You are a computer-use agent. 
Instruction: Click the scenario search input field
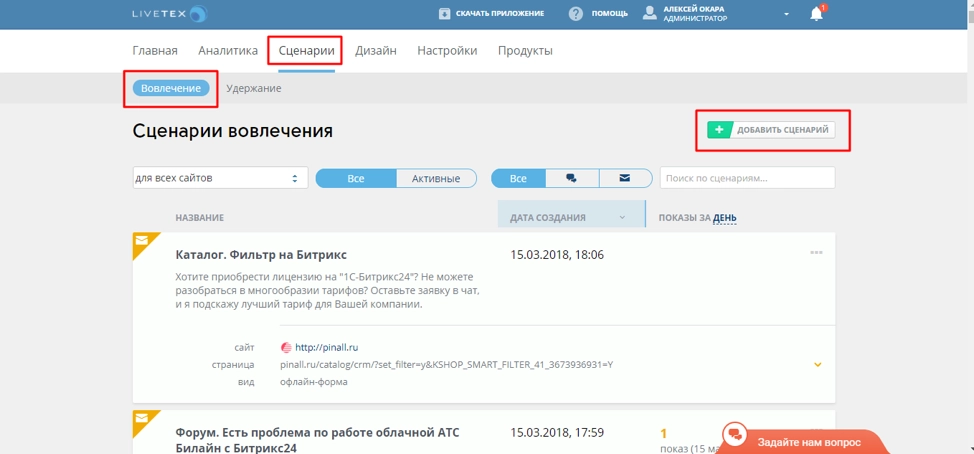click(x=747, y=178)
